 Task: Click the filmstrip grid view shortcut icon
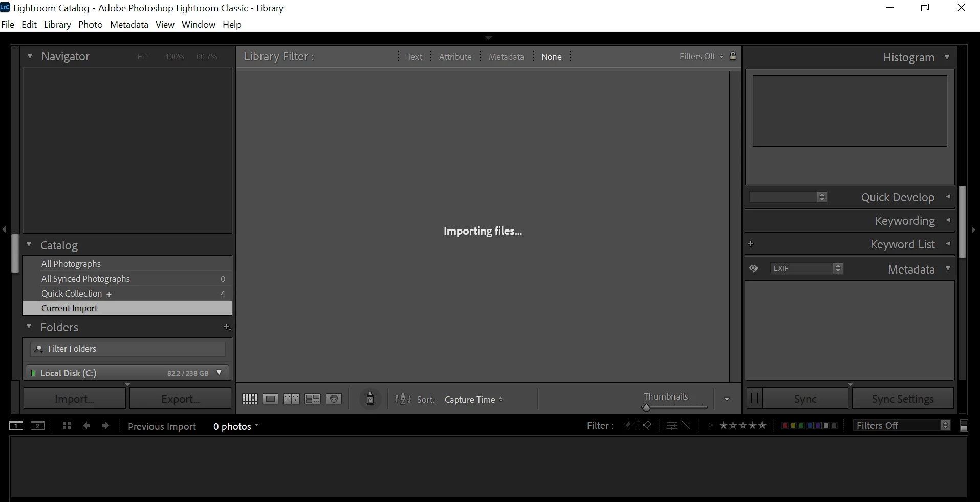pyautogui.click(x=67, y=426)
